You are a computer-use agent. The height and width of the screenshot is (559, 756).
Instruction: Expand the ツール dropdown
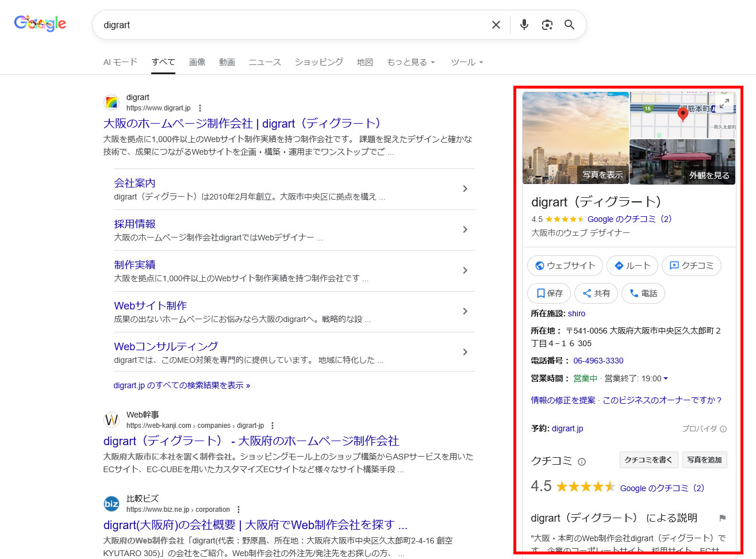pos(467,62)
